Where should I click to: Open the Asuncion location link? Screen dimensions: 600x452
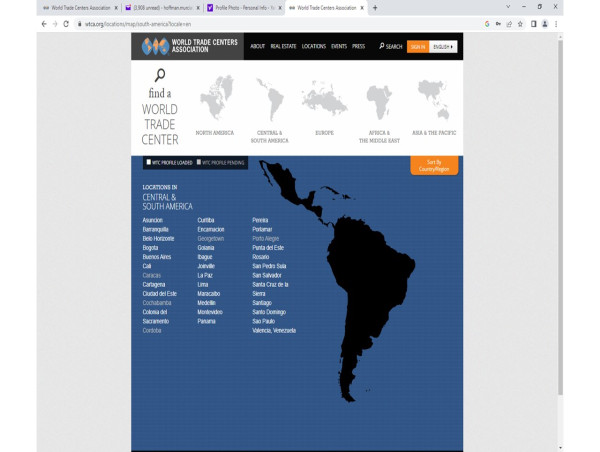(x=153, y=220)
